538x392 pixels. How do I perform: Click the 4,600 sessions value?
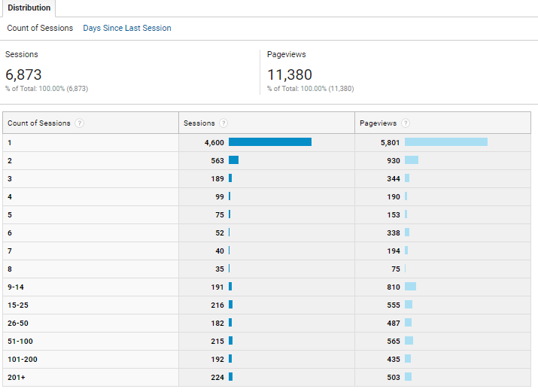coord(213,142)
